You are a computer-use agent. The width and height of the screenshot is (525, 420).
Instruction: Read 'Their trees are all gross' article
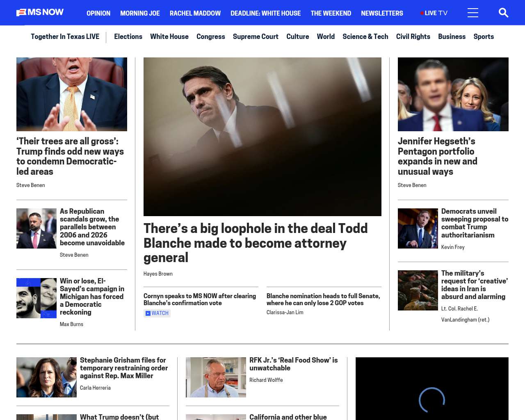(x=70, y=156)
